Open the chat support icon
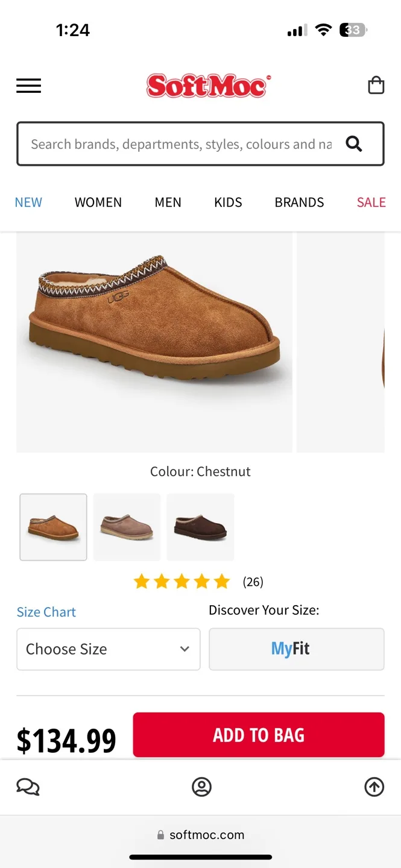The height and width of the screenshot is (868, 401). (x=27, y=787)
